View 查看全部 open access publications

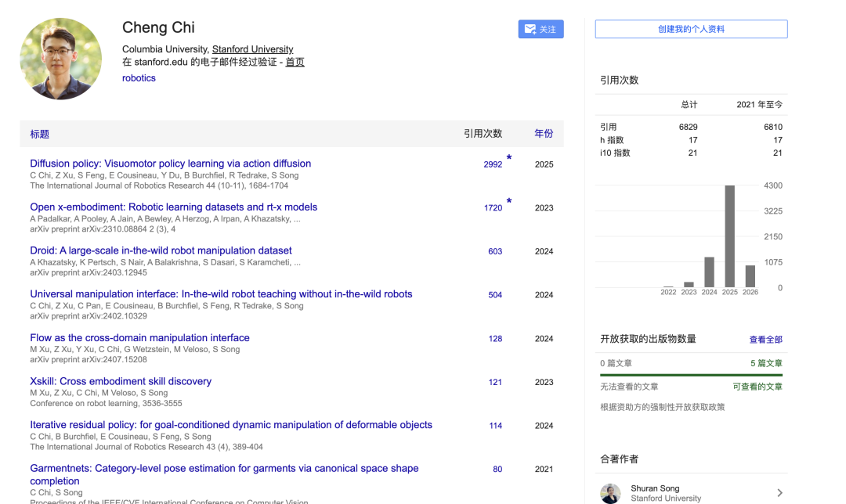pos(765,339)
